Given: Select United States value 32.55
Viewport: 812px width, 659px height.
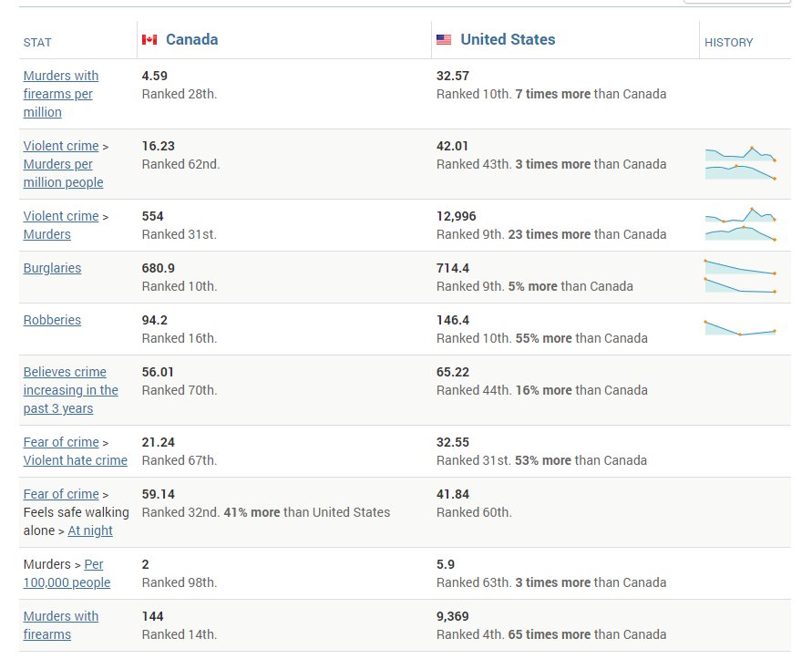Looking at the screenshot, I should tap(453, 442).
